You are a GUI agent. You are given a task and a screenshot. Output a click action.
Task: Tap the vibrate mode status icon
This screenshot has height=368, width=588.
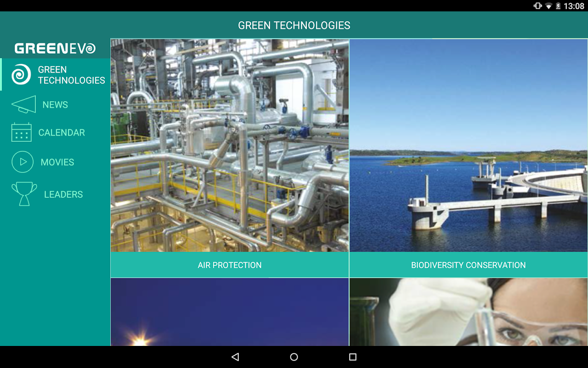[537, 6]
